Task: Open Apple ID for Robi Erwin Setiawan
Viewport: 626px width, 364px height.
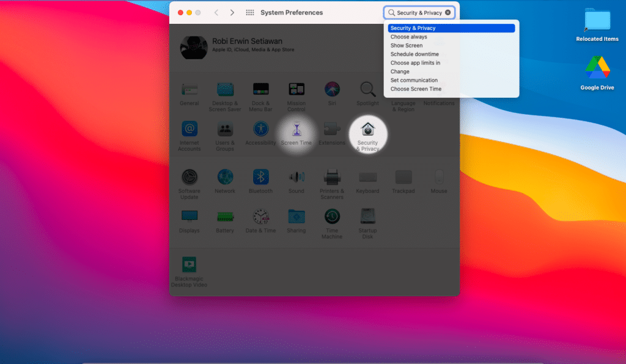Action: [x=253, y=45]
